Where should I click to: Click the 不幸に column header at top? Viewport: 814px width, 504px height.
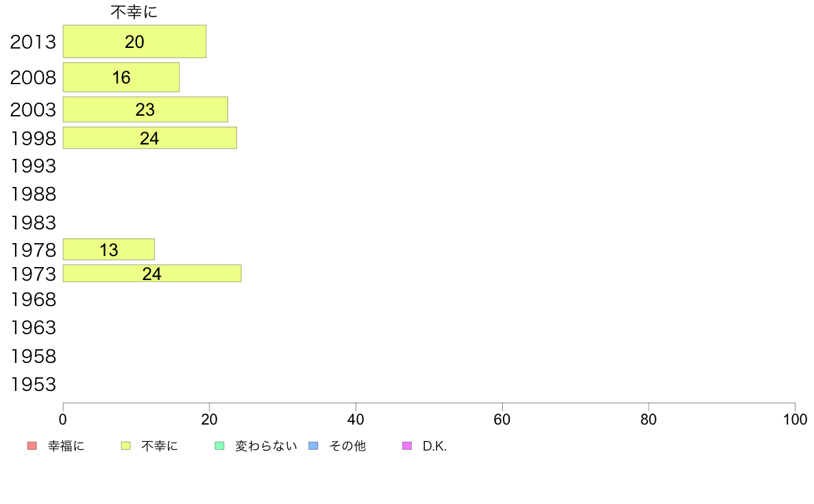(134, 12)
